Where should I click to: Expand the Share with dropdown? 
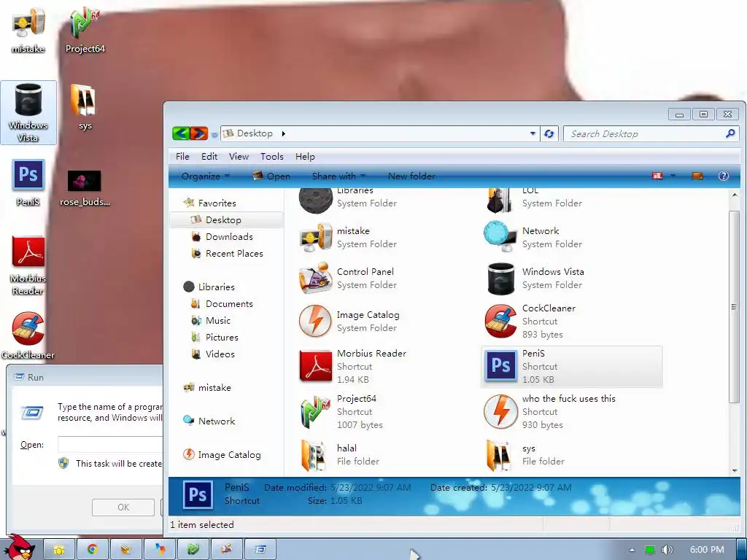[x=338, y=176]
